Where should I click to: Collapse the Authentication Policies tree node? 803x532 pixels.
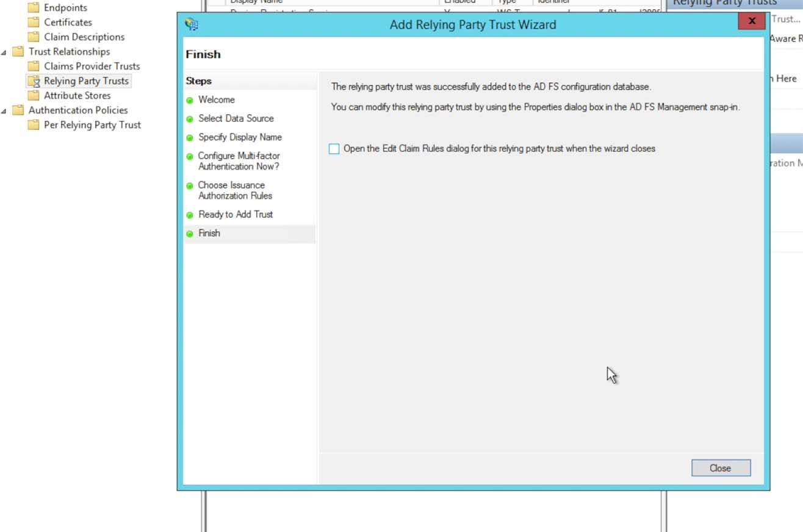(x=5, y=111)
